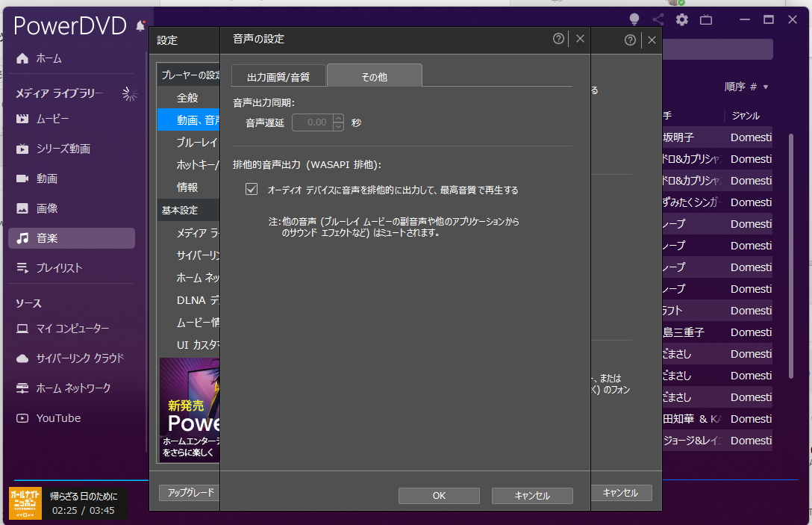Click the ホーム home icon in sidebar
Screen dimensions: 812x525
pyautogui.click(x=22, y=58)
